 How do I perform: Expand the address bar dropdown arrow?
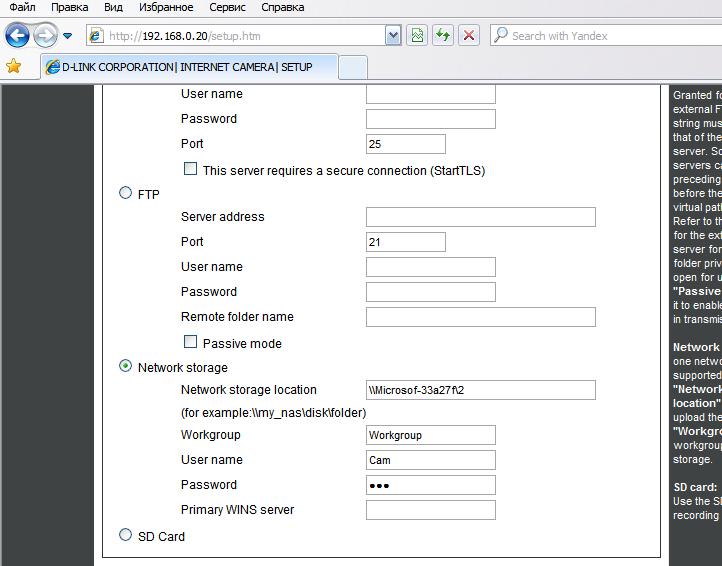pos(393,36)
